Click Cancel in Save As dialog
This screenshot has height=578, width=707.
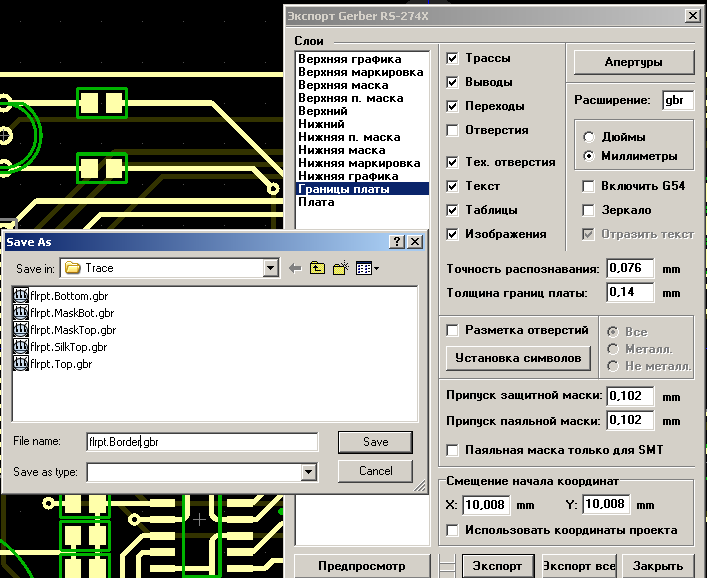pos(375,471)
